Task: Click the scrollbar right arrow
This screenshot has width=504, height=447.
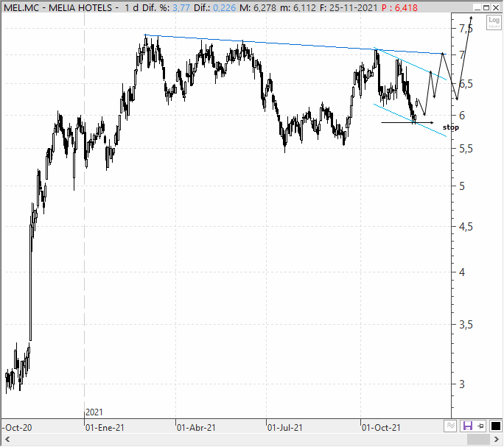Action: coord(497,440)
